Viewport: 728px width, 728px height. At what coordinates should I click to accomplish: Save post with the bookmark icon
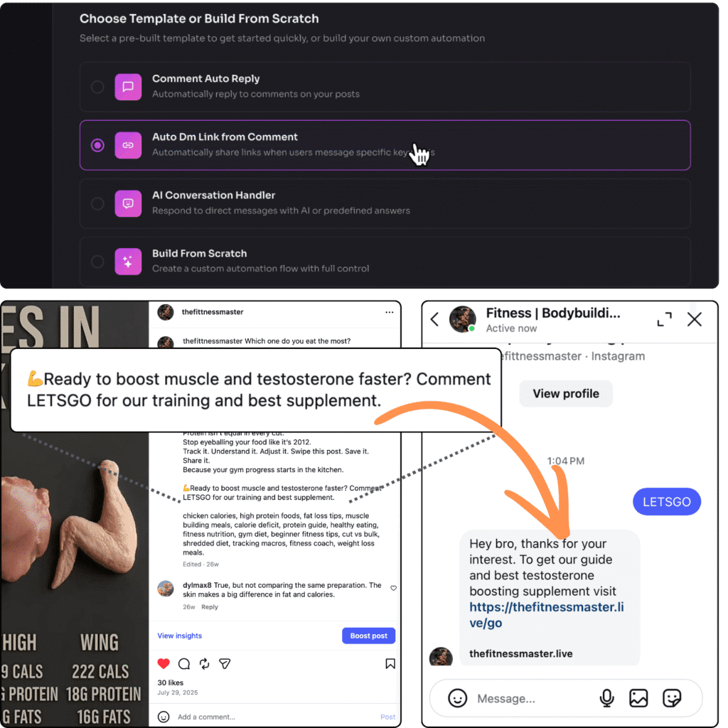pos(390,663)
